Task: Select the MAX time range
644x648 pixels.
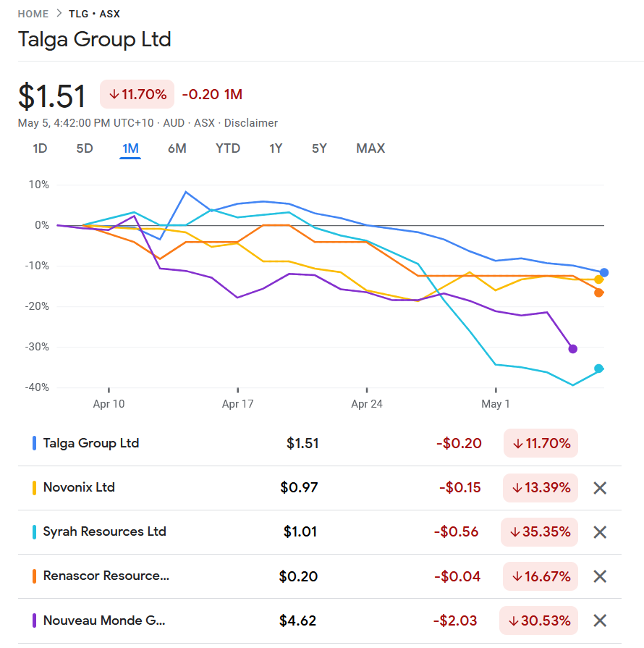Action: [370, 148]
